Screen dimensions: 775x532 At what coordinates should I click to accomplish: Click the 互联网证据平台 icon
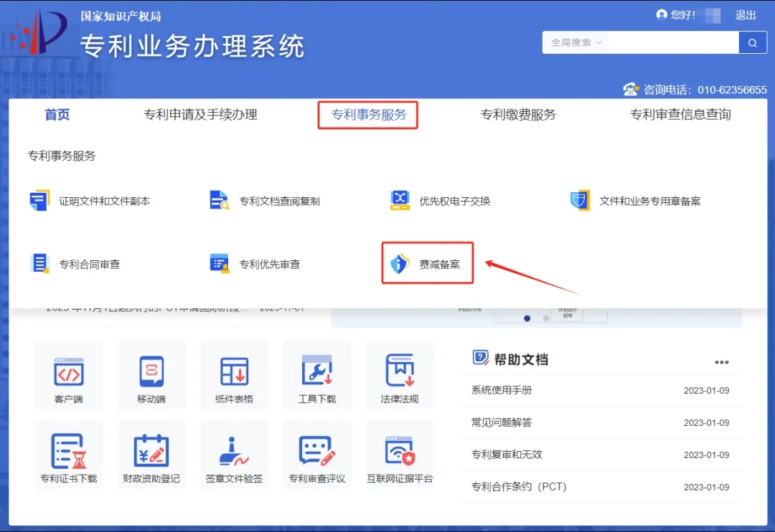[400, 452]
